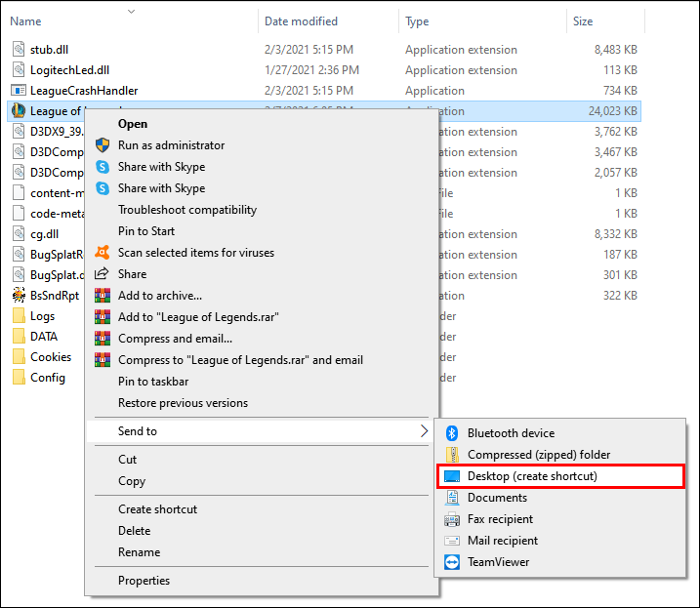This screenshot has height=608, width=700.
Task: Sort files by the Name column header
Action: [x=26, y=21]
